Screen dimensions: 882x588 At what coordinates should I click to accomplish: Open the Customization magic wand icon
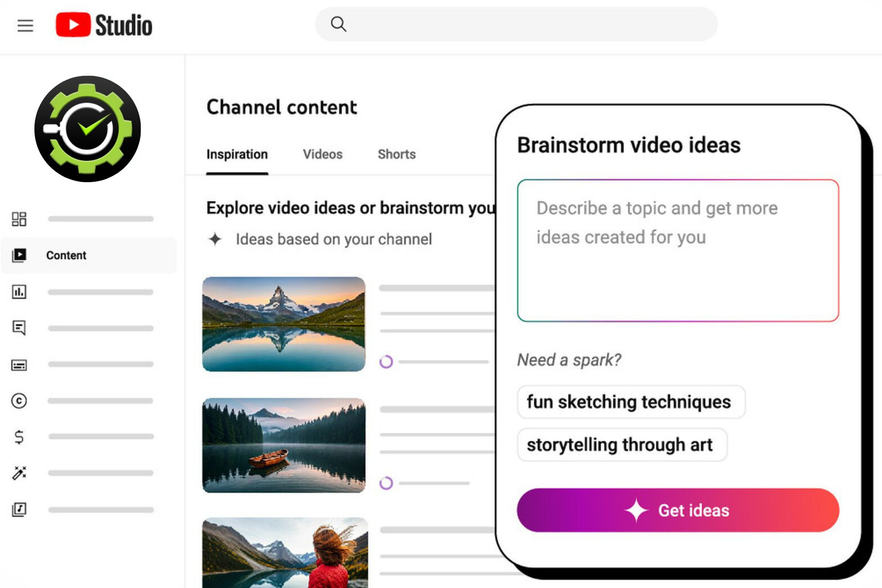[19, 473]
